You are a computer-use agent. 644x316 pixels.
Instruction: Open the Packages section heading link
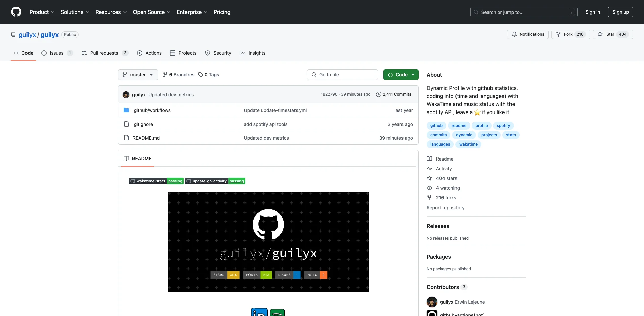pos(439,257)
